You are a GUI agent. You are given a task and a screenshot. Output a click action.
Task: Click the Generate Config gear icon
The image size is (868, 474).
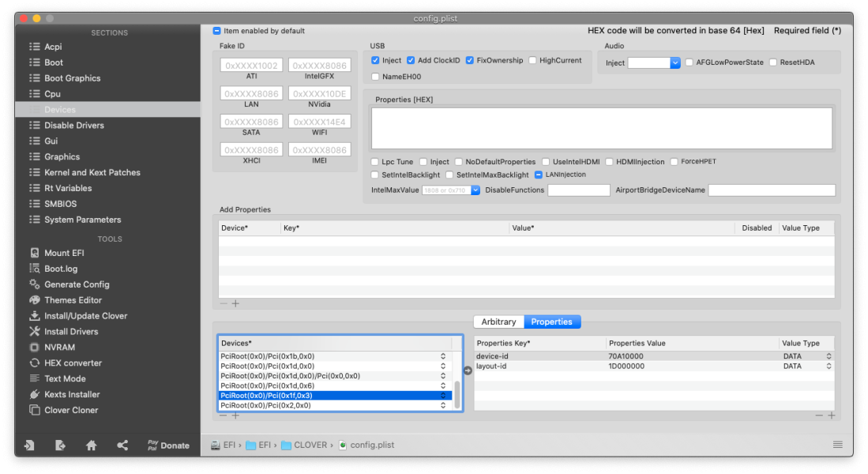(35, 284)
